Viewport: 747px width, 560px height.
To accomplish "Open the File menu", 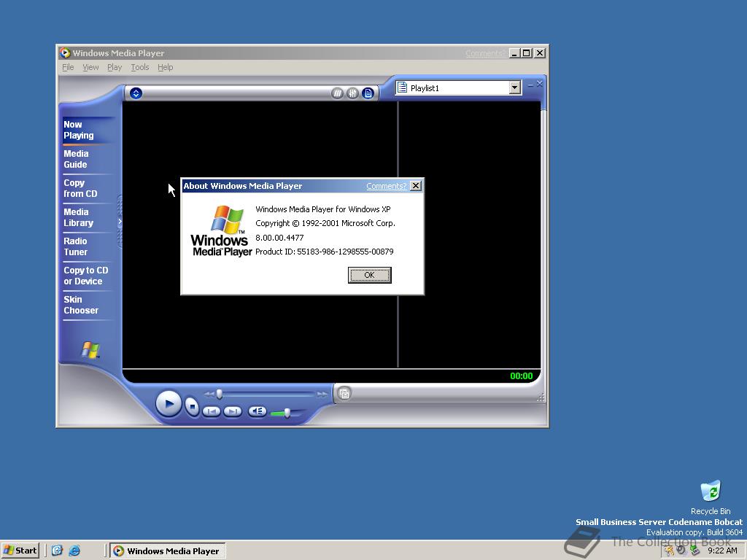I will point(68,67).
